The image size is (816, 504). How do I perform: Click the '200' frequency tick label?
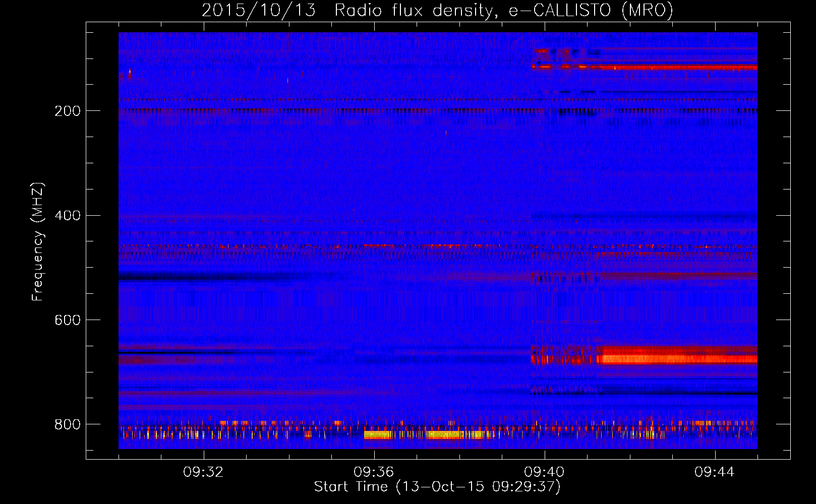click(68, 111)
